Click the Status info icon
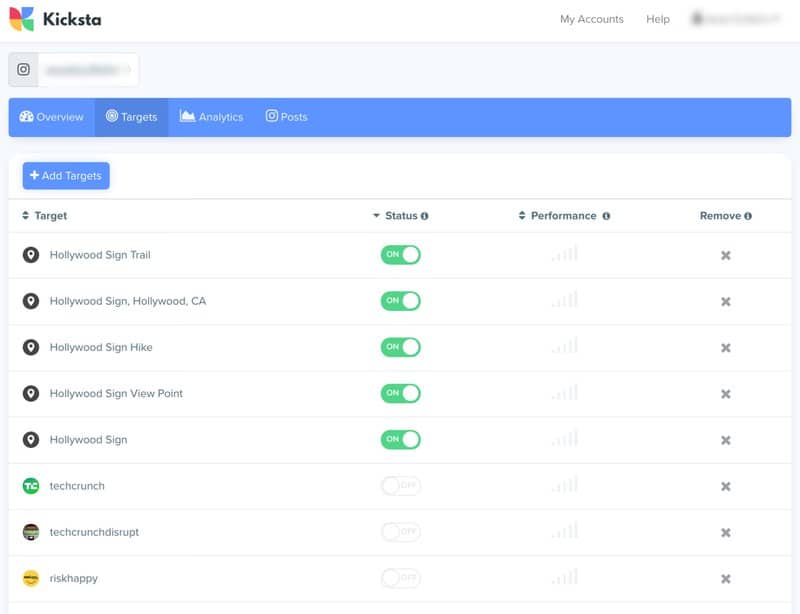800x614 pixels. (424, 216)
